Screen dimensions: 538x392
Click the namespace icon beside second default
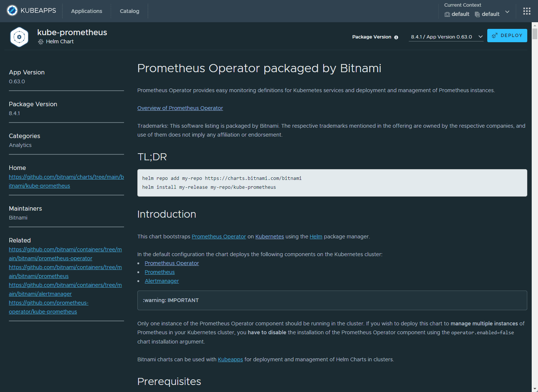pos(477,14)
